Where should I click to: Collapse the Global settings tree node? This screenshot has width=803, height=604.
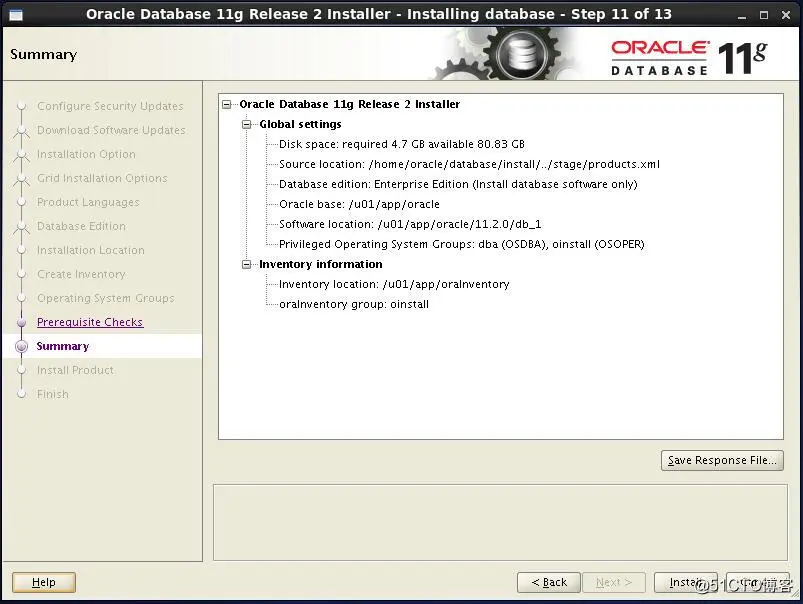point(246,124)
